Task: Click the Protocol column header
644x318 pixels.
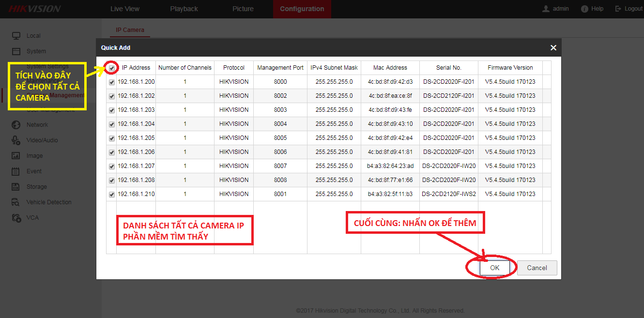Action: pyautogui.click(x=234, y=68)
